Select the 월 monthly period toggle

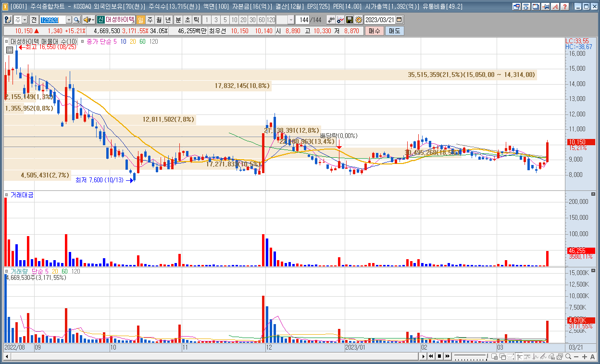point(159,20)
